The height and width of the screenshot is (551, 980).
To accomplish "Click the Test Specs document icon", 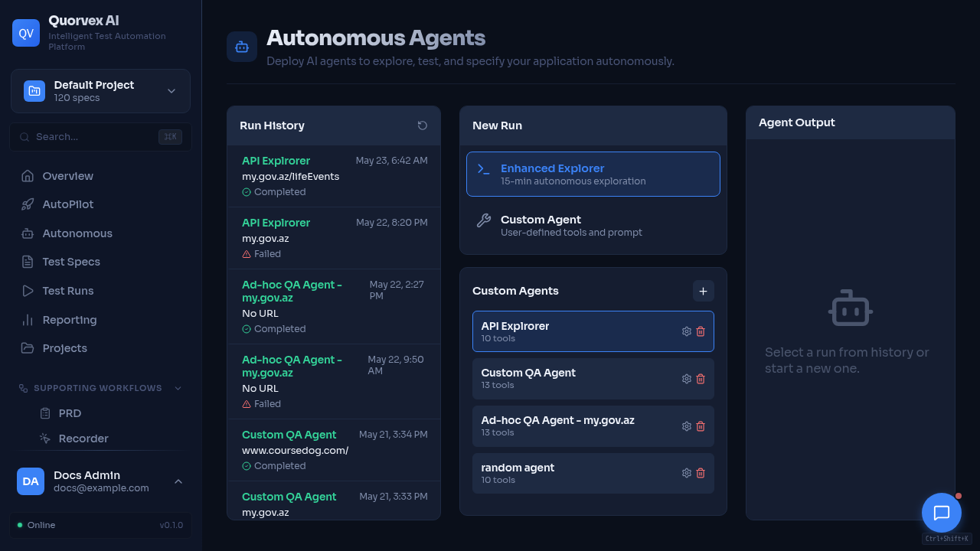I will pos(28,262).
